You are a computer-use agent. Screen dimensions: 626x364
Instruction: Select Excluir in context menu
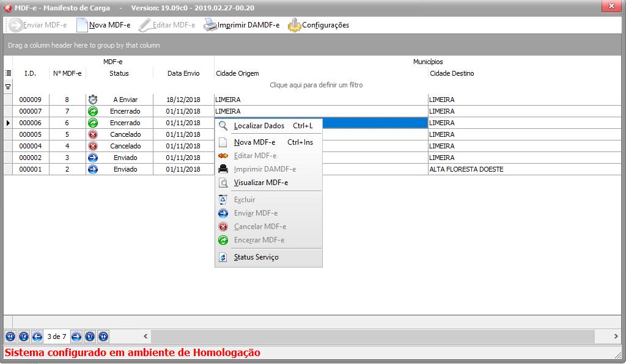[x=268, y=200]
